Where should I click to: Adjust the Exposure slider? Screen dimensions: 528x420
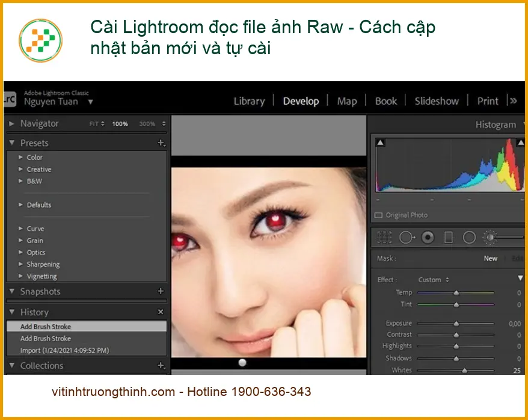(456, 324)
